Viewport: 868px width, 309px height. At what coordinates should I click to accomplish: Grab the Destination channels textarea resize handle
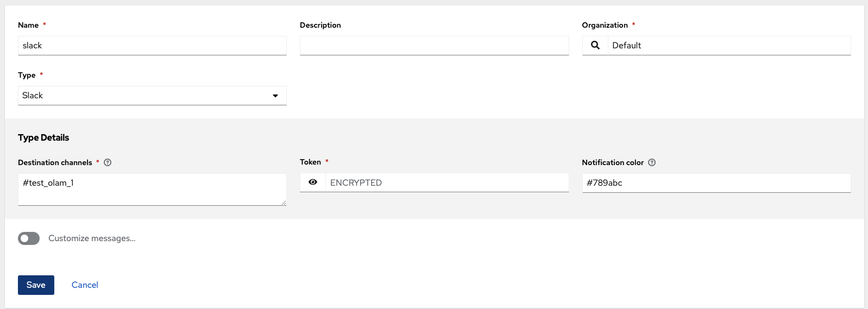[283, 203]
